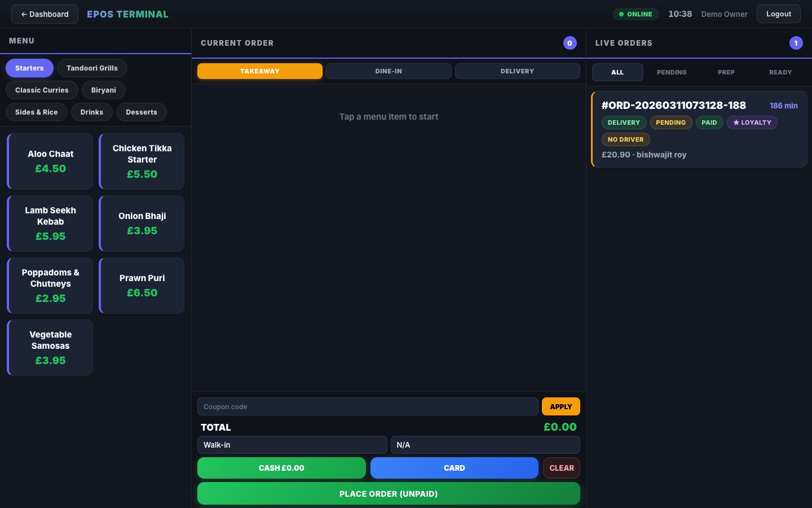Filter live orders by PREP

726,72
